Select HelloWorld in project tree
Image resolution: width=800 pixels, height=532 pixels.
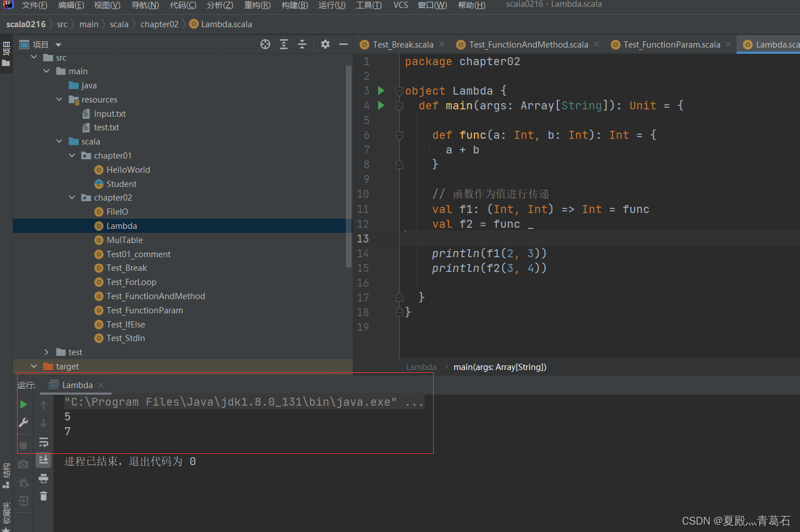click(128, 170)
